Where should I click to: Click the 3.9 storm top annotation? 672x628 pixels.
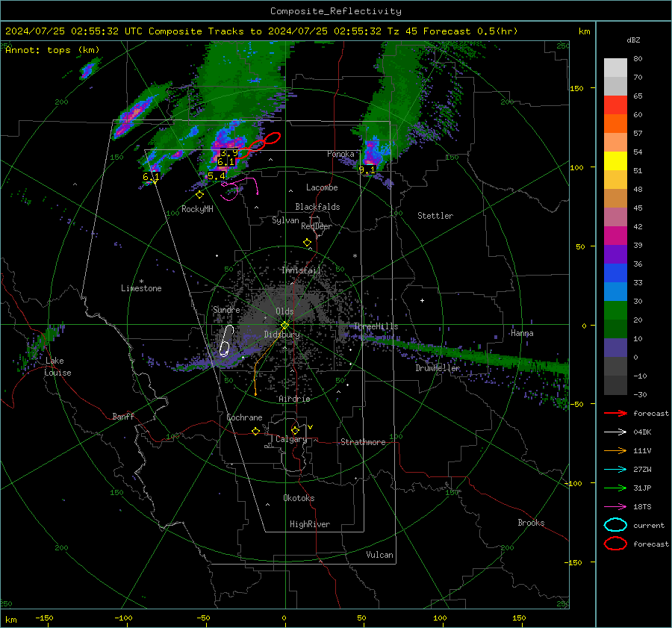(229, 153)
